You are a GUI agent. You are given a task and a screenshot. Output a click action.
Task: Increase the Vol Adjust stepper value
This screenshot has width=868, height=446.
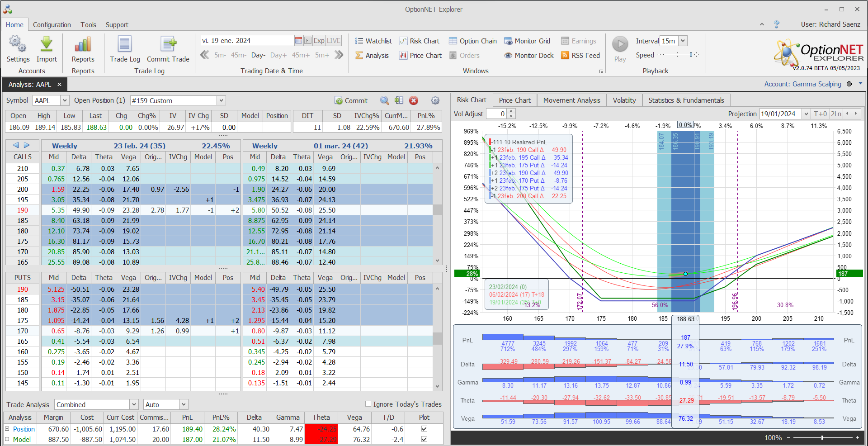511,112
